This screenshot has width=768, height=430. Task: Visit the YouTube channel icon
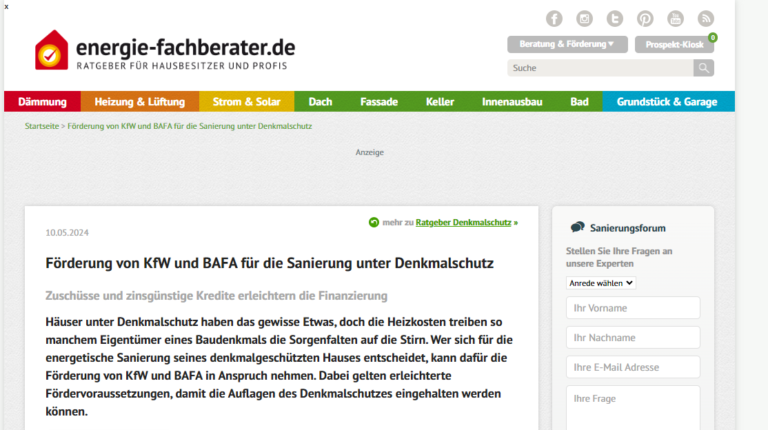pyautogui.click(x=675, y=18)
